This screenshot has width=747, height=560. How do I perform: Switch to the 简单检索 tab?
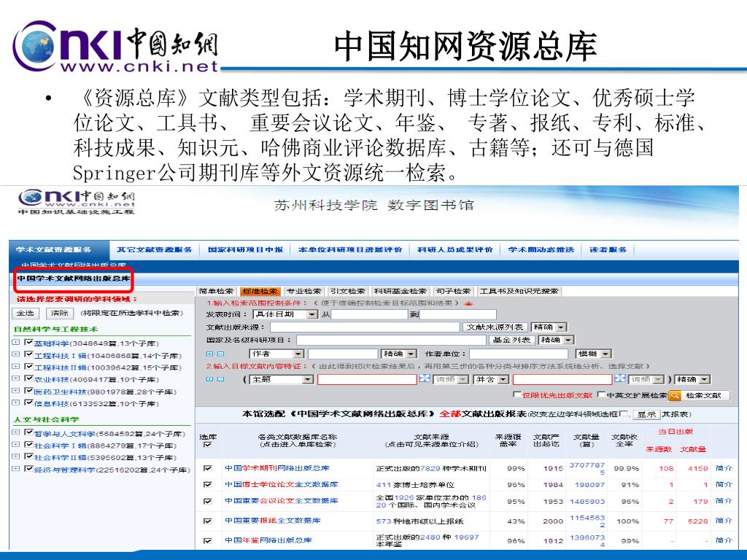216,291
